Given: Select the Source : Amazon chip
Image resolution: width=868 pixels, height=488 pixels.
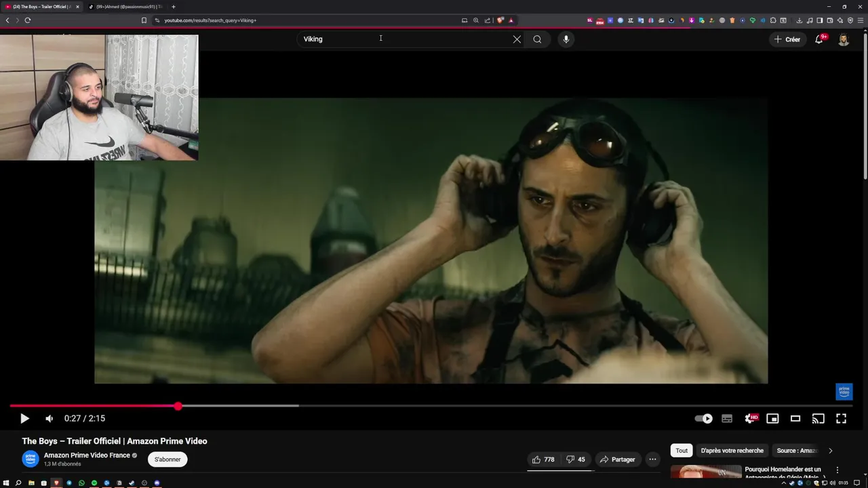Looking at the screenshot, I should click(x=796, y=451).
